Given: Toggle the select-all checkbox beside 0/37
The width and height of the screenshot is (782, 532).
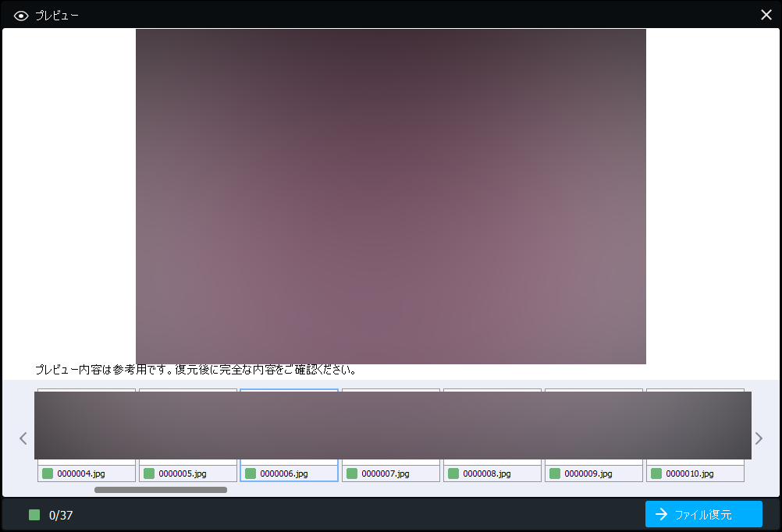Looking at the screenshot, I should point(34,515).
